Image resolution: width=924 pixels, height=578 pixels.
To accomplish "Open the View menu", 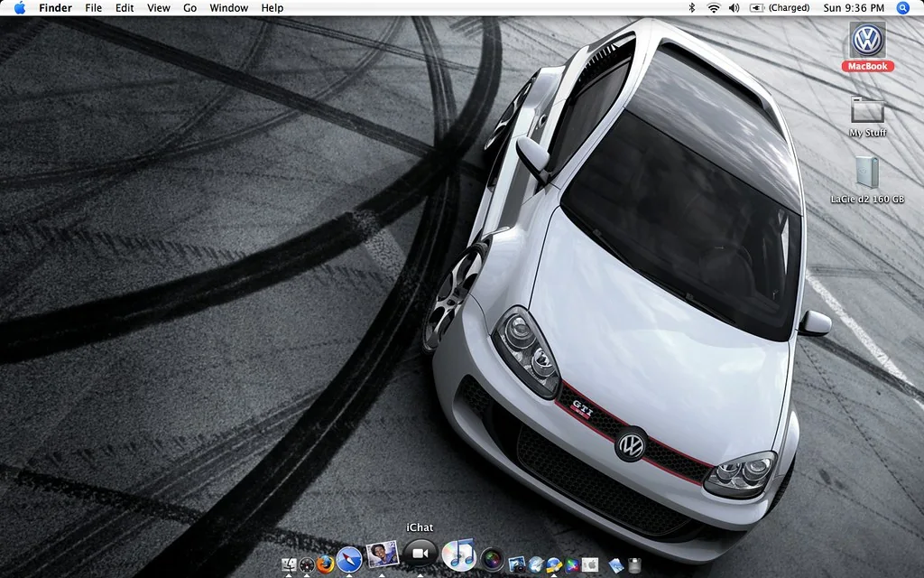I will [159, 7].
